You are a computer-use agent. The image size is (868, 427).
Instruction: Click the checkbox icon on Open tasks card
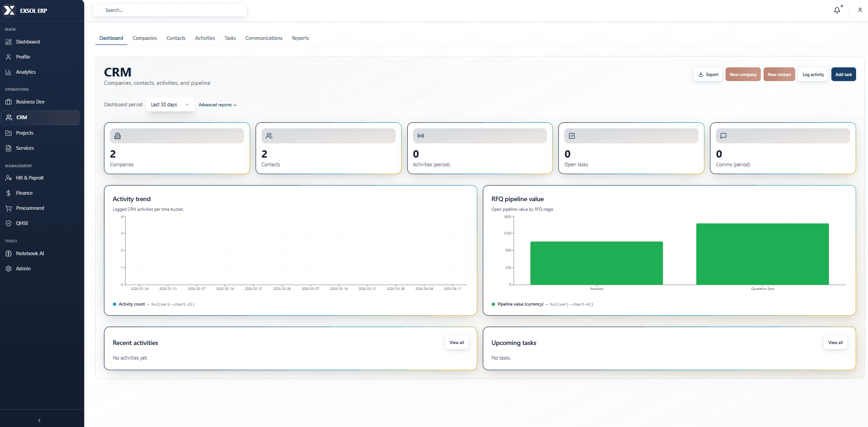(x=572, y=136)
